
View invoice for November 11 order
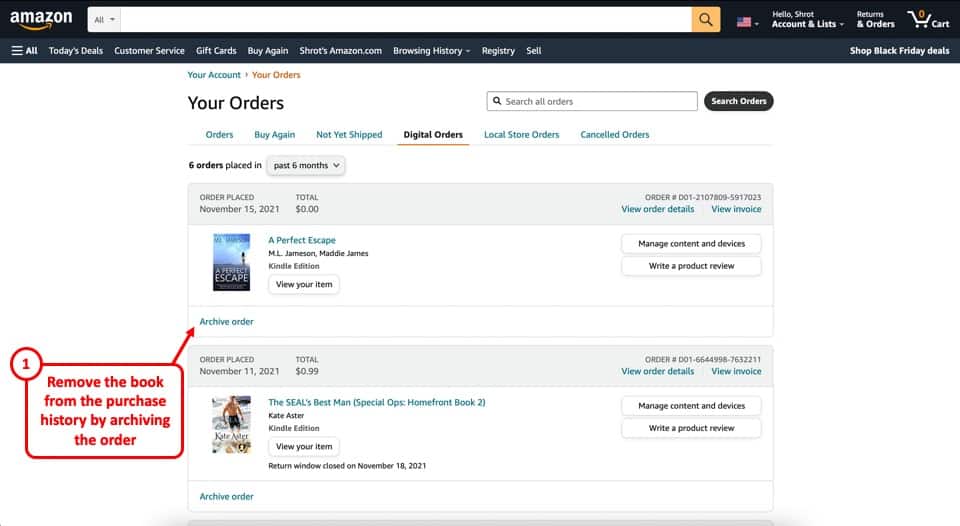click(x=736, y=372)
